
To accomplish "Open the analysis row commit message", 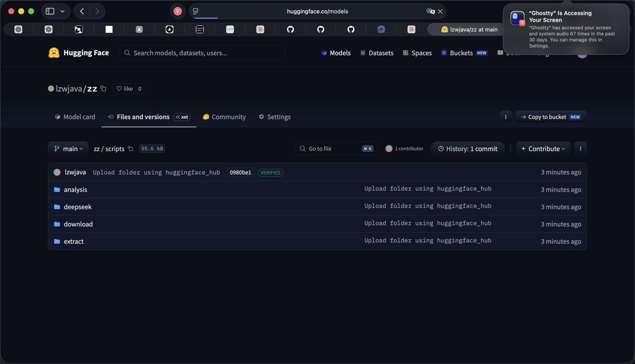I will click(428, 189).
